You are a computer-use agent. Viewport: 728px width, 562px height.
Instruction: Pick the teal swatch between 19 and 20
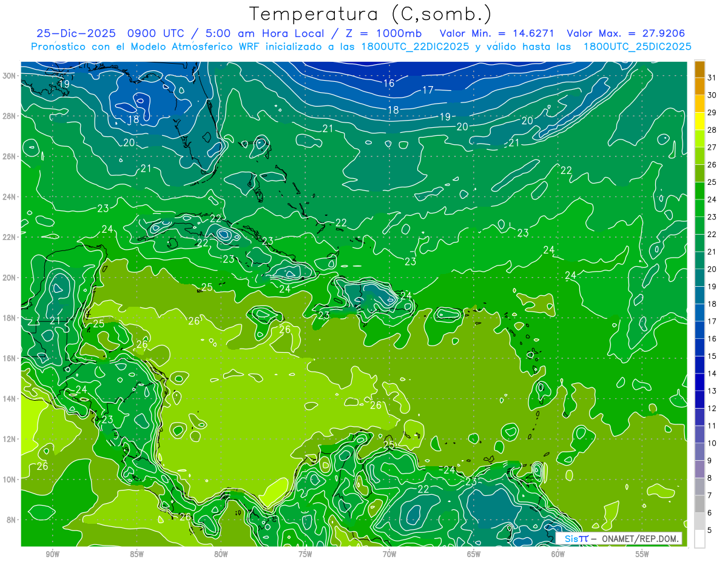[699, 278]
